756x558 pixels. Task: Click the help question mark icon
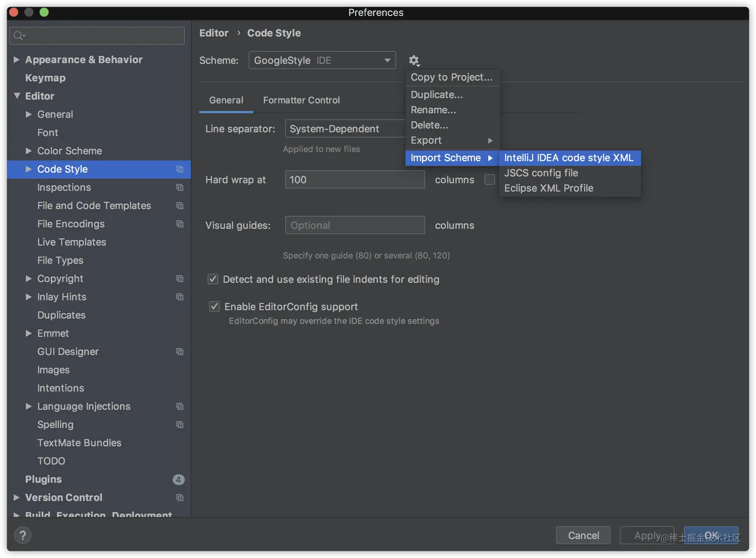pos(22,535)
